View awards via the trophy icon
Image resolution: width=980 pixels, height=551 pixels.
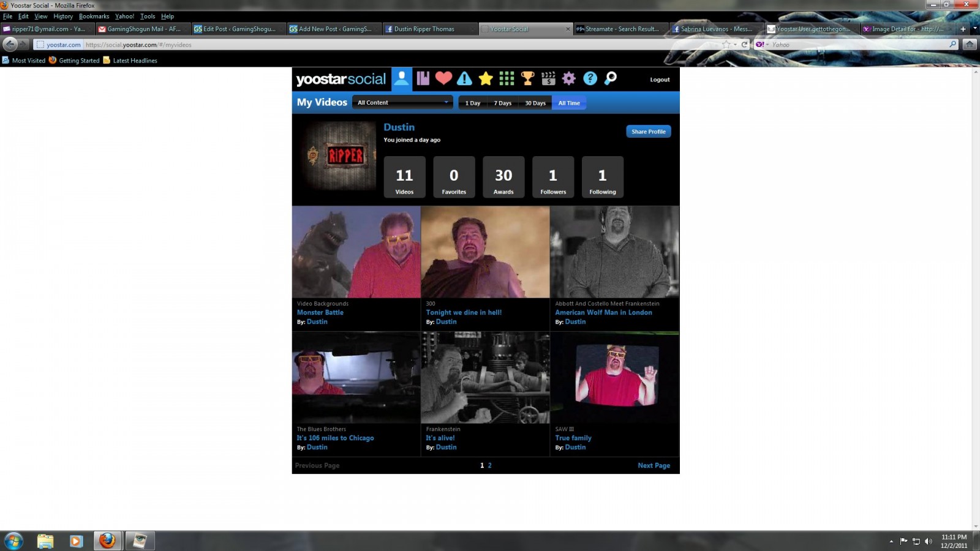pos(527,78)
